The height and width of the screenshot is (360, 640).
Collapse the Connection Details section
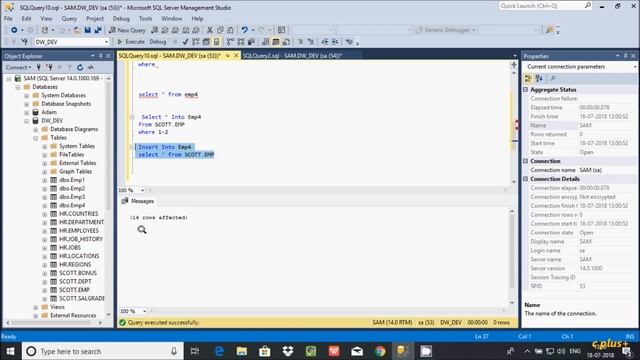[x=526, y=179]
